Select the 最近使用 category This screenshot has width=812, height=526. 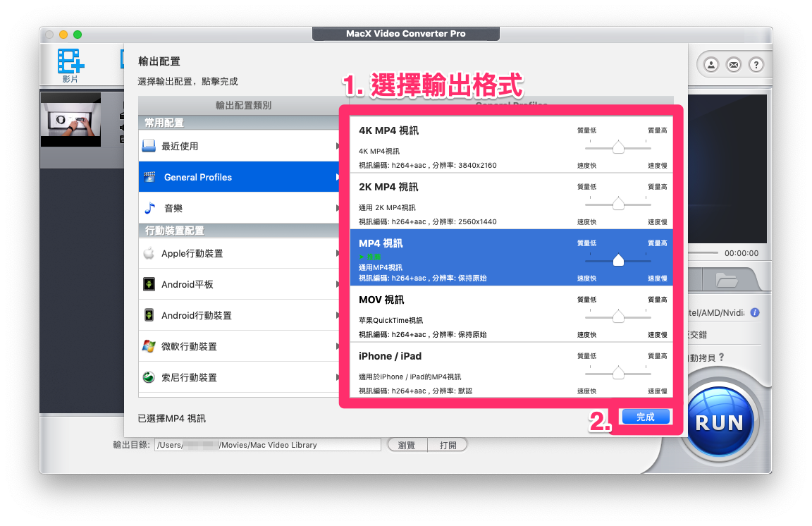click(x=239, y=146)
